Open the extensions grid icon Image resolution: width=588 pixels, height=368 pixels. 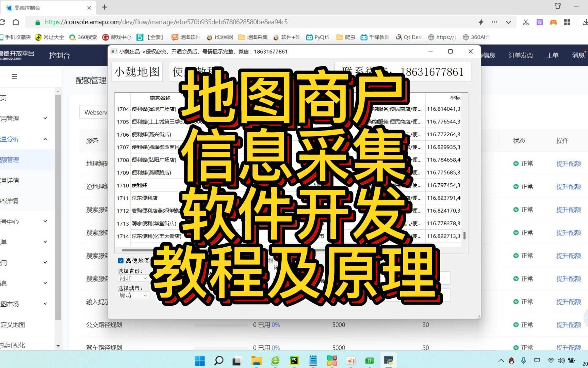point(567,22)
